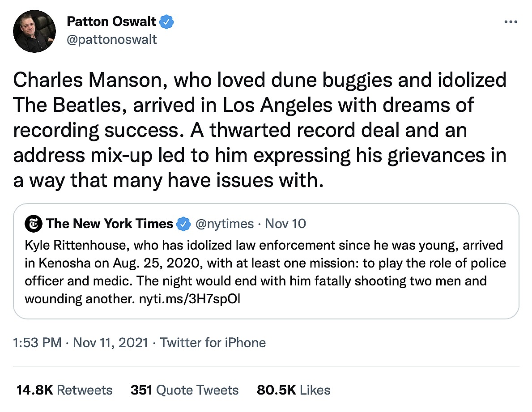Visit the @pattonoswalt handle
This screenshot has width=532, height=412.
pos(111,39)
